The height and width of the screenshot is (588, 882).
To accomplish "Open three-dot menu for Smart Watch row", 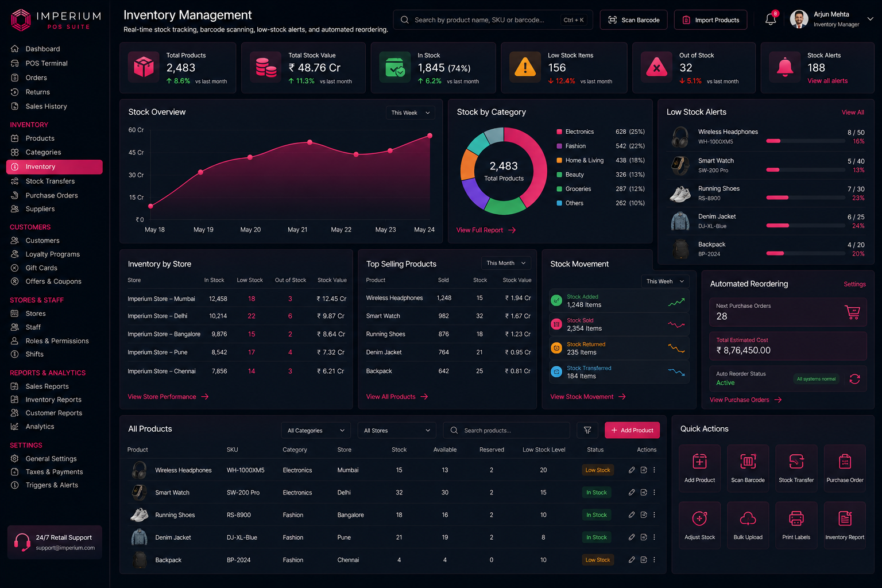I will [654, 492].
